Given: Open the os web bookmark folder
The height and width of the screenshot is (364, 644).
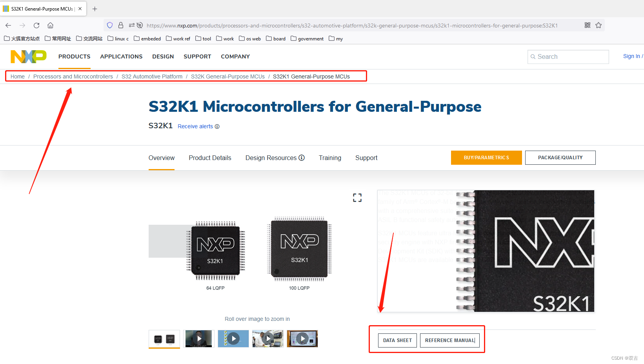Looking at the screenshot, I should (250, 38).
